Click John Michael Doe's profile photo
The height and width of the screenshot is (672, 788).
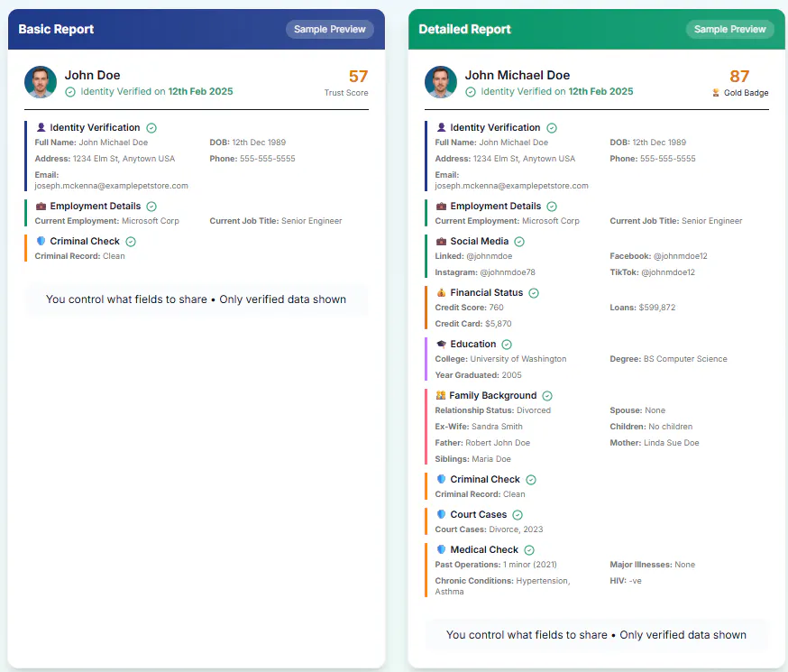[441, 82]
